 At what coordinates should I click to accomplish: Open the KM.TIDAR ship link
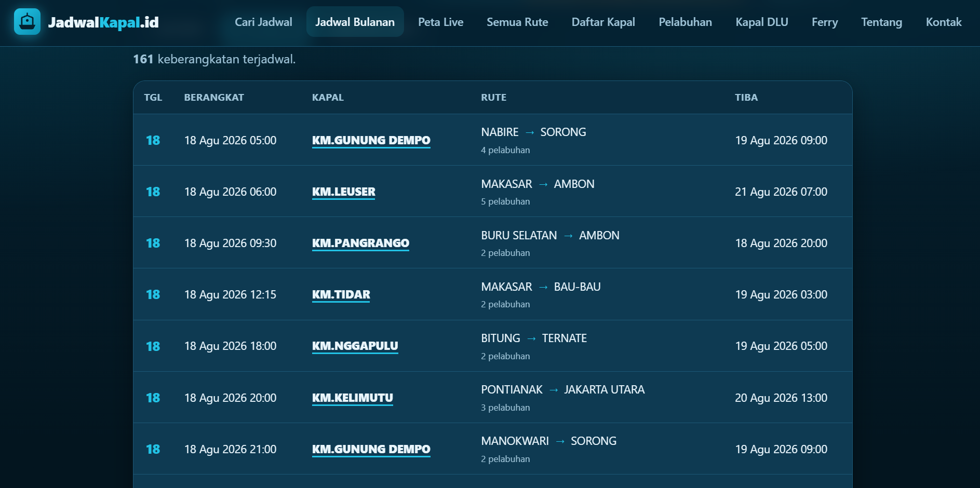point(341,294)
